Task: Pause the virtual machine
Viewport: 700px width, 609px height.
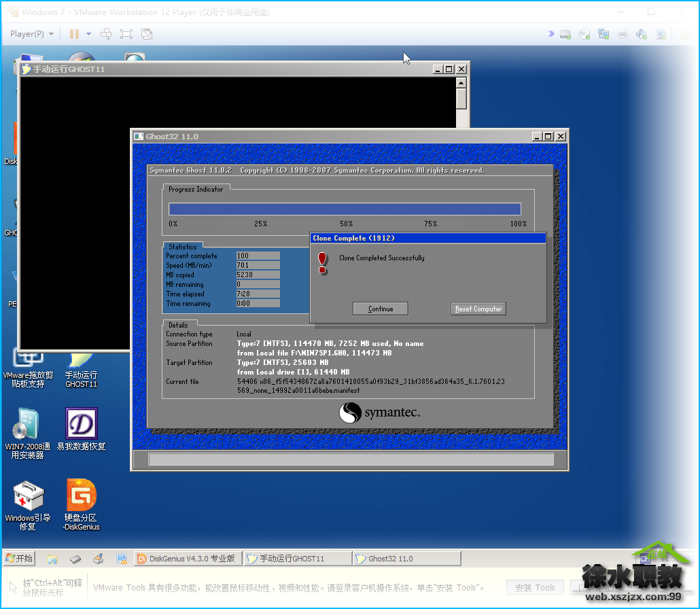Action: pos(74,34)
